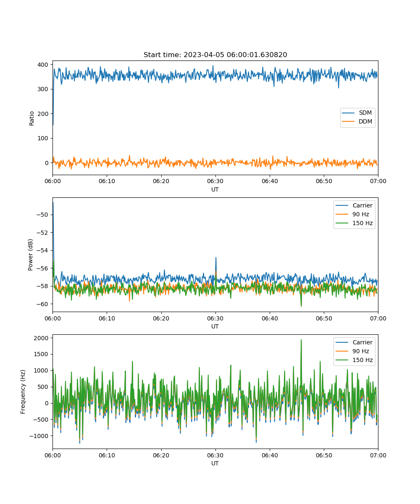Select 150 Hz legend entry in frequency plot

(362, 360)
